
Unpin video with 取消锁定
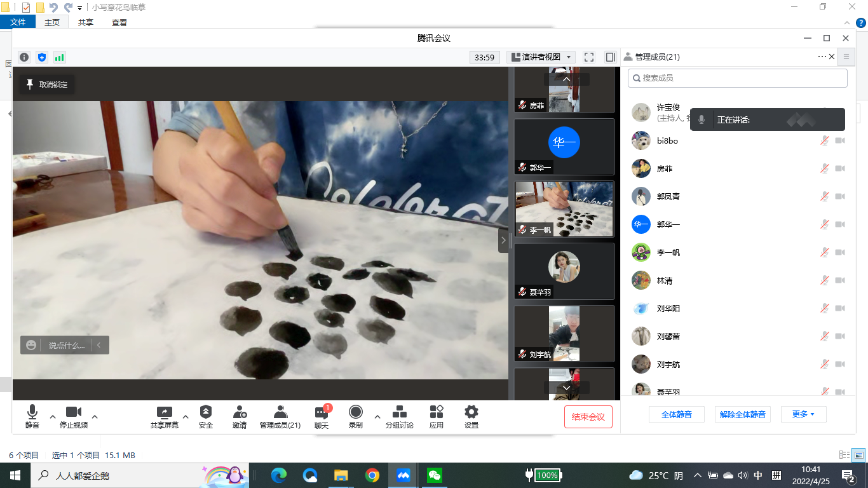(47, 85)
